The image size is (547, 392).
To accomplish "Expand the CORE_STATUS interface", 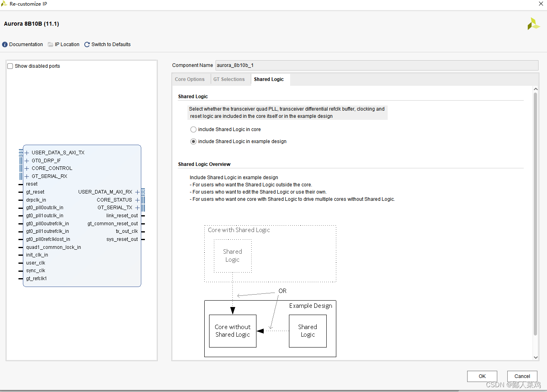I will [x=138, y=200].
